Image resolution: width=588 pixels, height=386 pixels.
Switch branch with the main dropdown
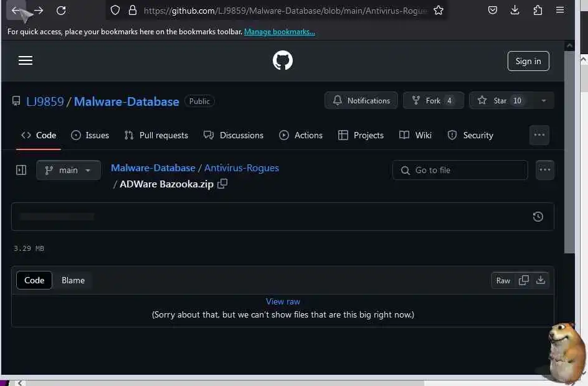(69, 170)
